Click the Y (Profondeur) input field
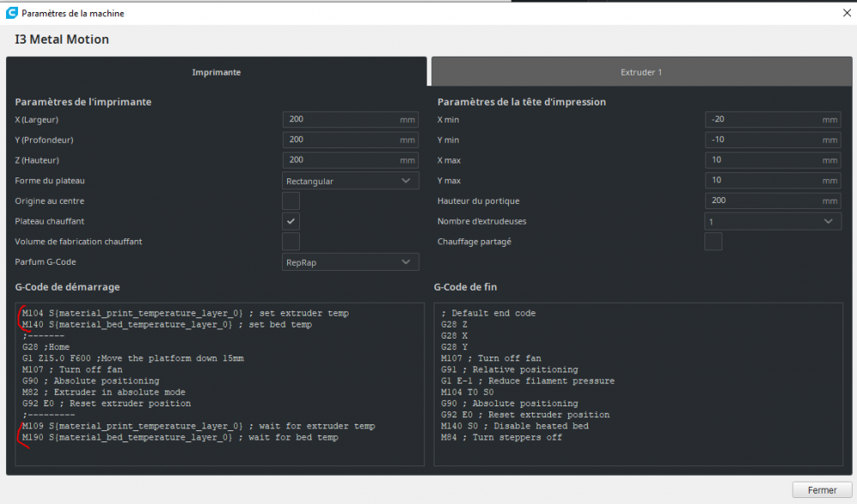Image resolution: width=857 pixels, height=504 pixels. point(351,140)
